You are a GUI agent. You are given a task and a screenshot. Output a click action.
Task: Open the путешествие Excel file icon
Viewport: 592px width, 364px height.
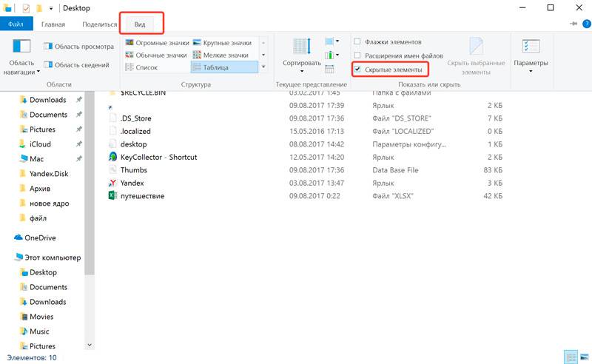pyautogui.click(x=112, y=196)
